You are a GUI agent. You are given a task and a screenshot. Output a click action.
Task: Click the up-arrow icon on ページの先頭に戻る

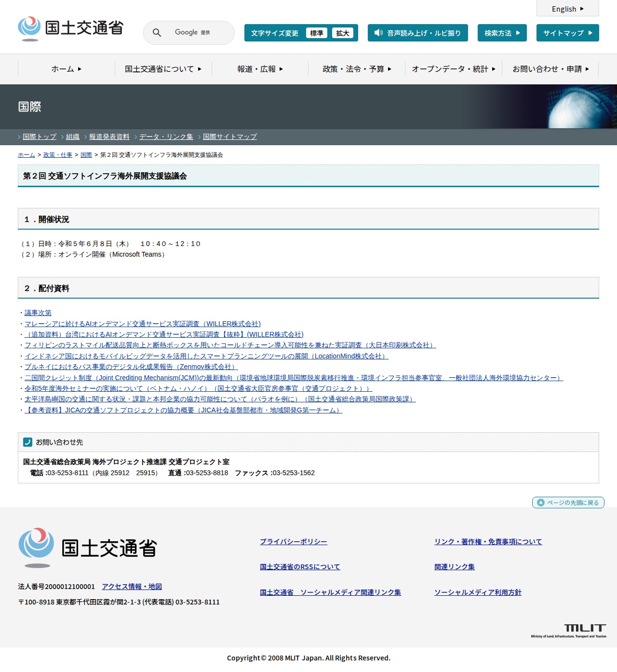[x=541, y=503]
